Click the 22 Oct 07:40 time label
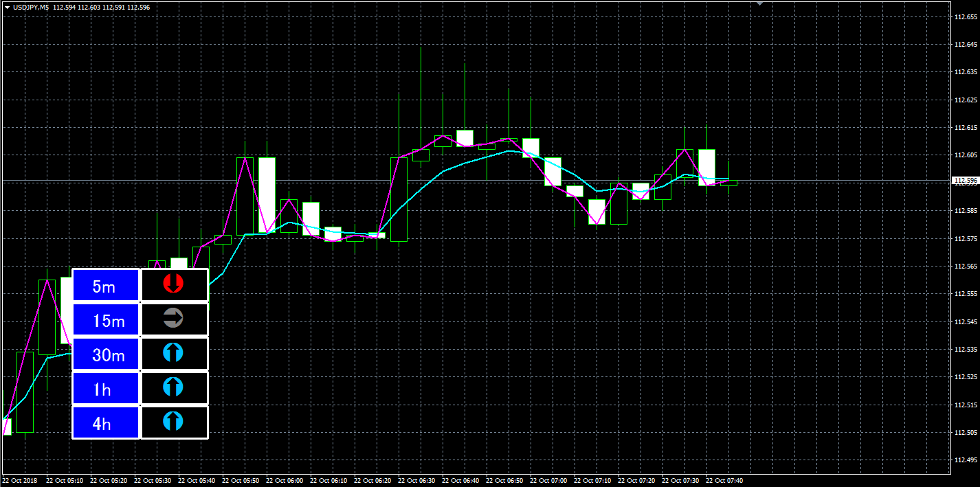Viewport: 980px width, 487px height. point(724,481)
